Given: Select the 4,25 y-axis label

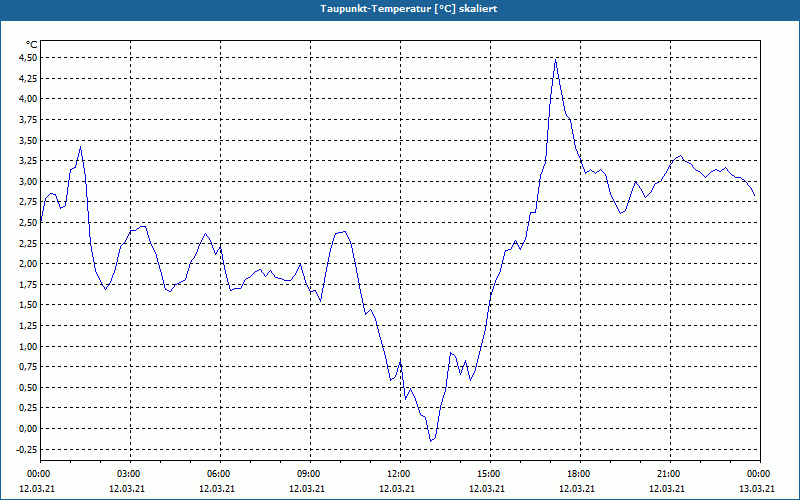Looking at the screenshot, I should (x=29, y=78).
